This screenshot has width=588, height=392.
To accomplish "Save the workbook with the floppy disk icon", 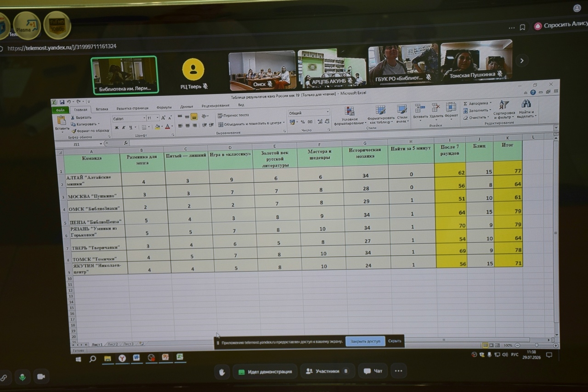I will [x=61, y=102].
